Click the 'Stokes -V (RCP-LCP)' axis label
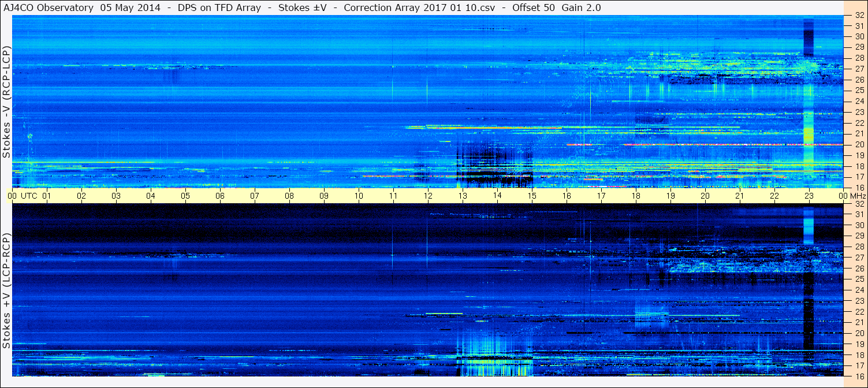868x388 pixels. (x=6, y=103)
